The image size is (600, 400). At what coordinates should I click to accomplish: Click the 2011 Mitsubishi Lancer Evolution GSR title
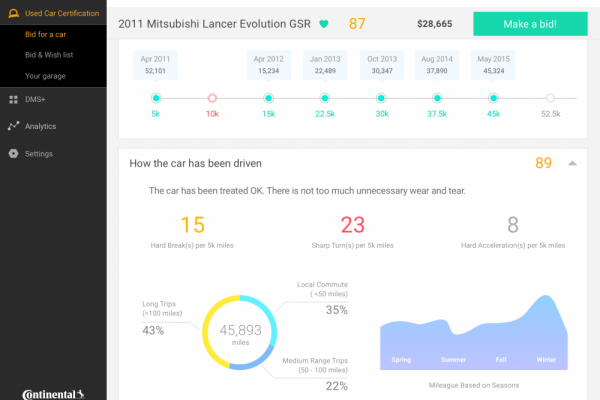point(214,24)
